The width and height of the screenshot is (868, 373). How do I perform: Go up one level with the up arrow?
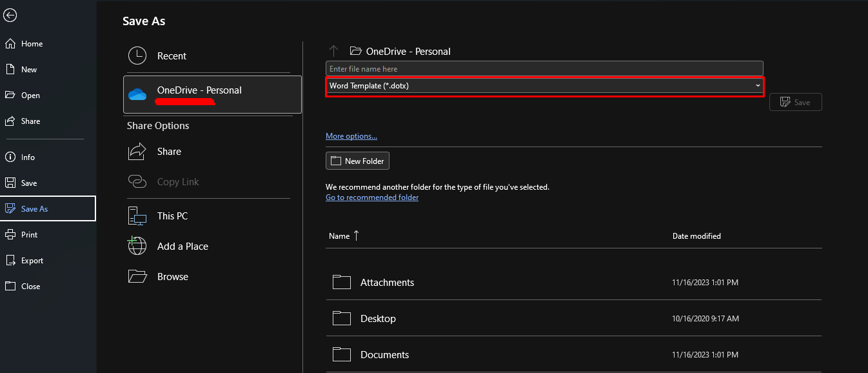click(333, 51)
